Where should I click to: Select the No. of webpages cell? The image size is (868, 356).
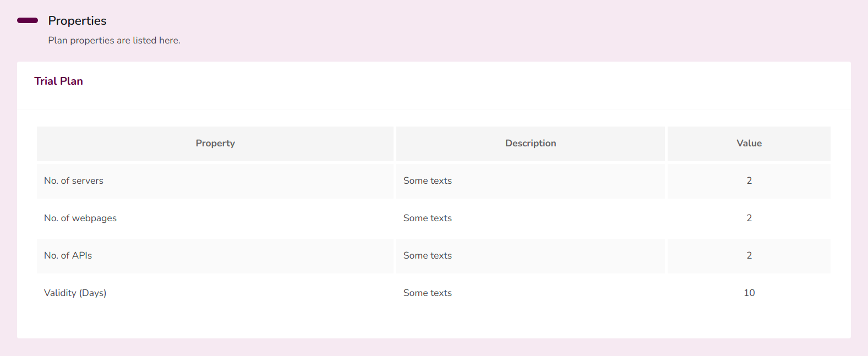215,218
